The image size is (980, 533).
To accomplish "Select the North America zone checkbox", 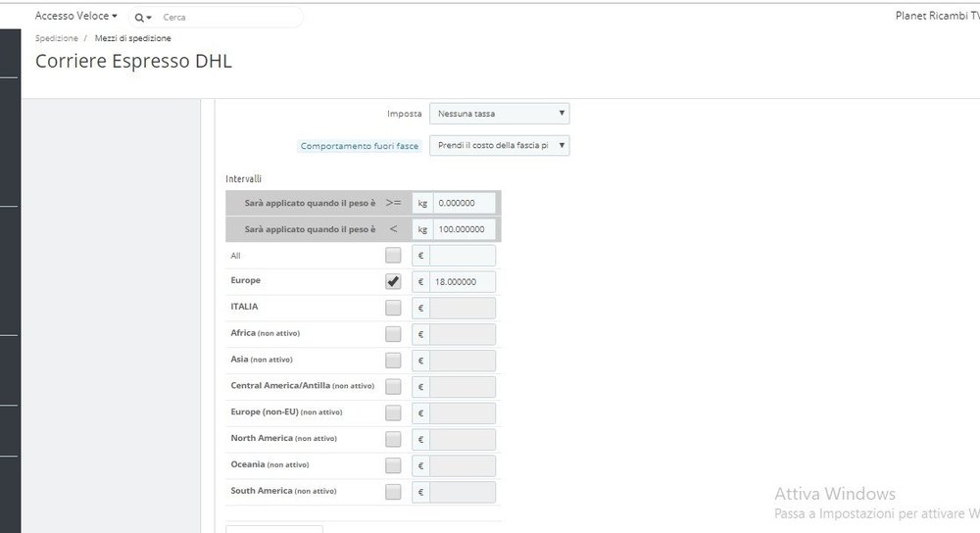I will (x=393, y=439).
